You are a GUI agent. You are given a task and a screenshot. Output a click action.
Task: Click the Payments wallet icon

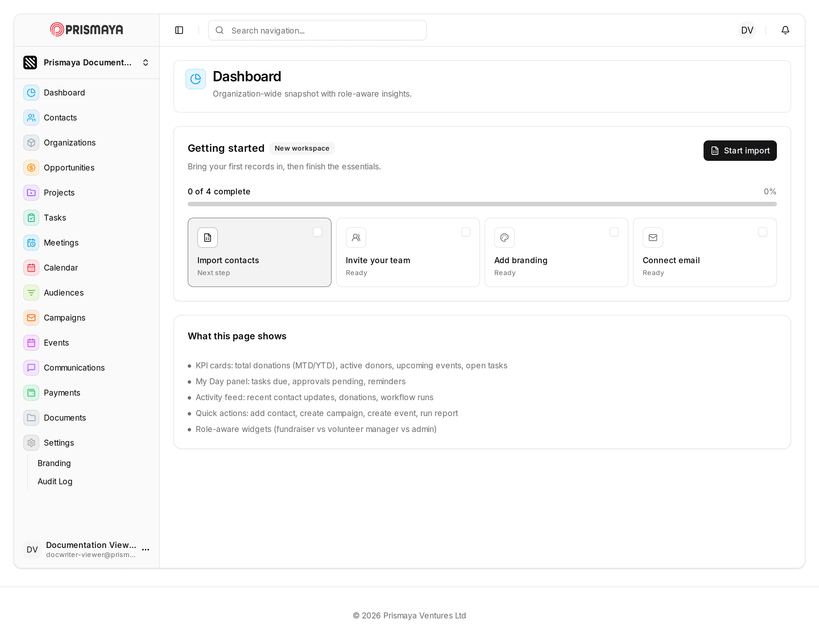[x=31, y=393]
